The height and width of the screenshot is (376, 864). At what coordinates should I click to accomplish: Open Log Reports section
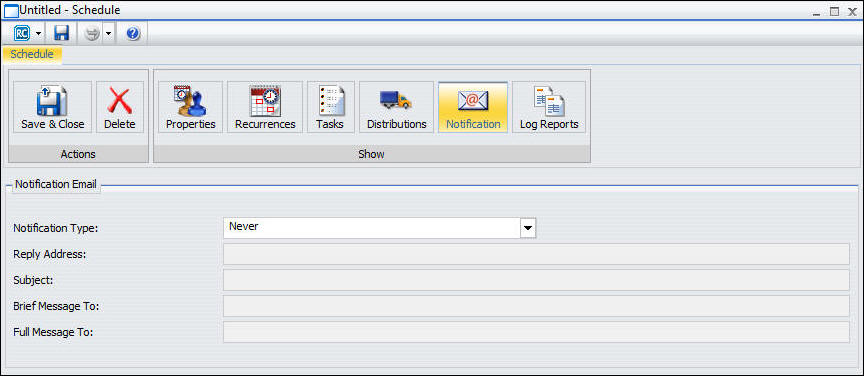coord(549,107)
